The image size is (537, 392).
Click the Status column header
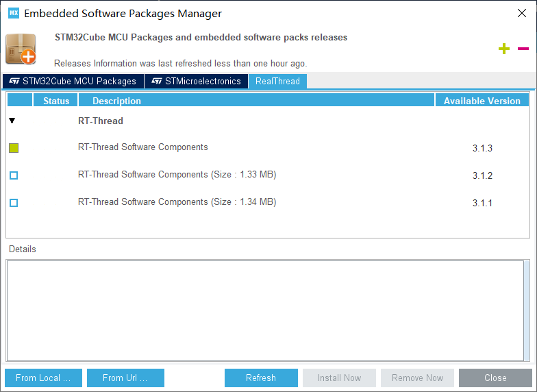click(56, 101)
